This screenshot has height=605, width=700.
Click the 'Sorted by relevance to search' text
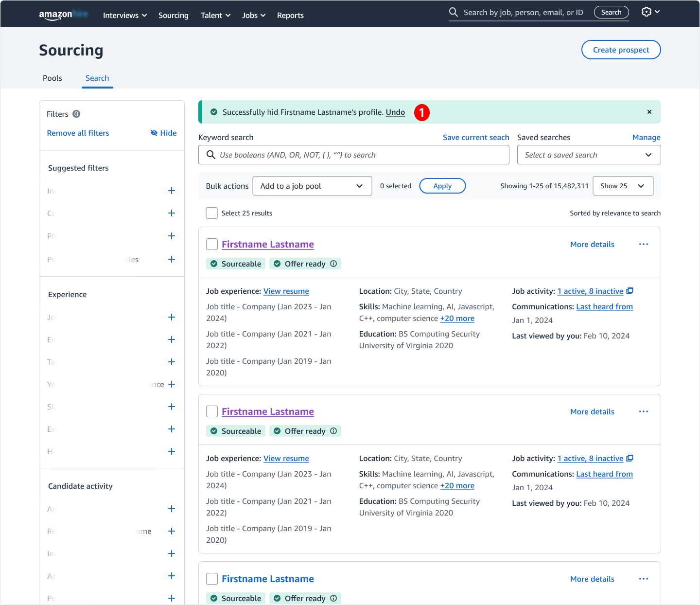615,213
